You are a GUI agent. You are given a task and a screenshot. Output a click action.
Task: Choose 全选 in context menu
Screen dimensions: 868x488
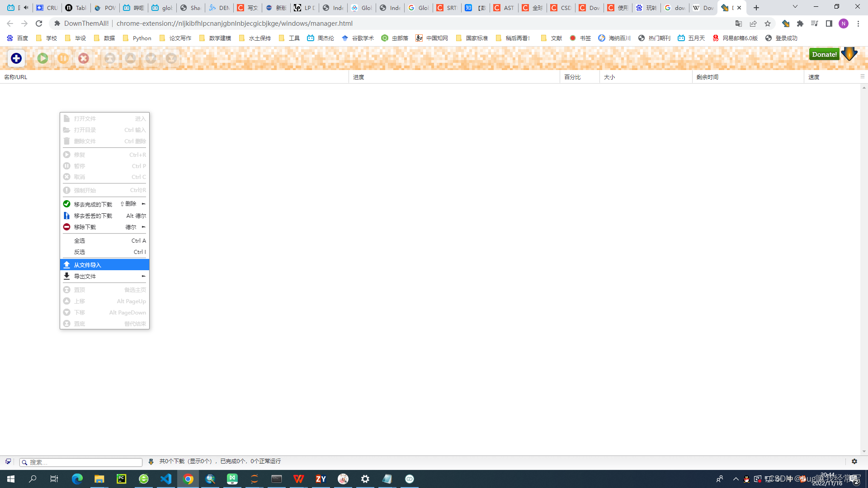click(104, 240)
